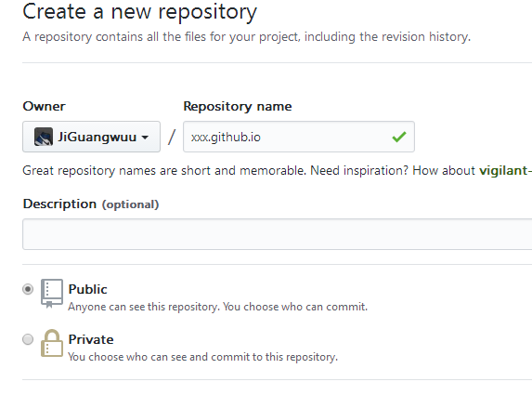This screenshot has width=532, height=395.
Task: Click the JiGuangwuu avatar icon
Action: [x=44, y=137]
